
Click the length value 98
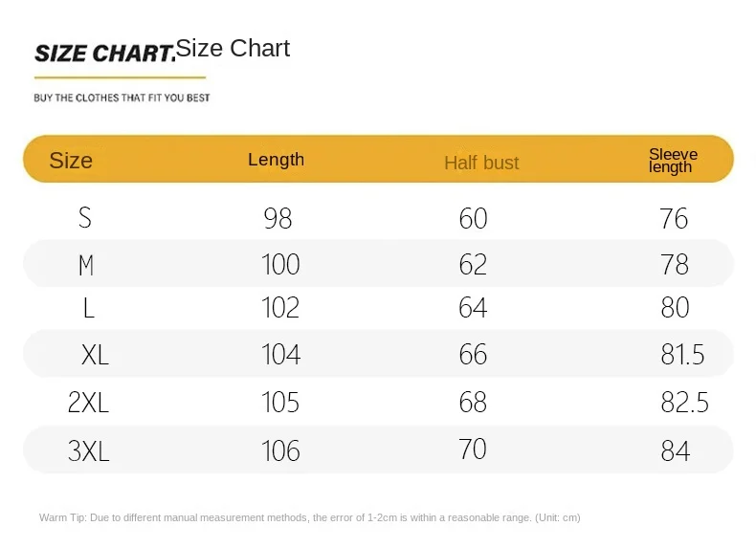[x=278, y=219]
